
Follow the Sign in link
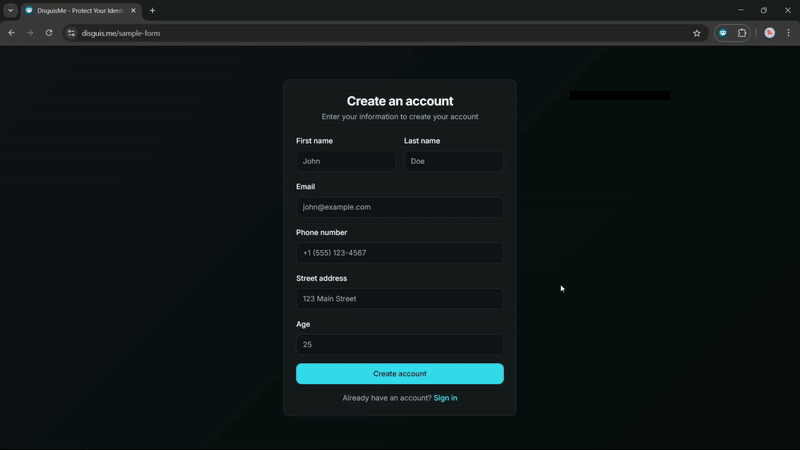(x=445, y=398)
